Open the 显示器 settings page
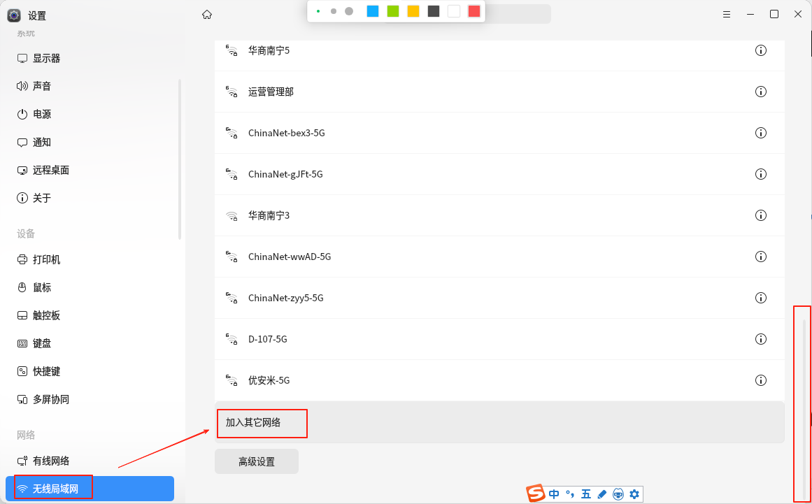 tap(46, 58)
